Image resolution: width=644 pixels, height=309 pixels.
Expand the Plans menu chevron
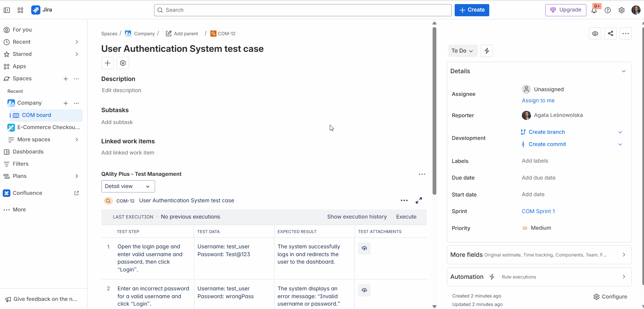pos(77,176)
